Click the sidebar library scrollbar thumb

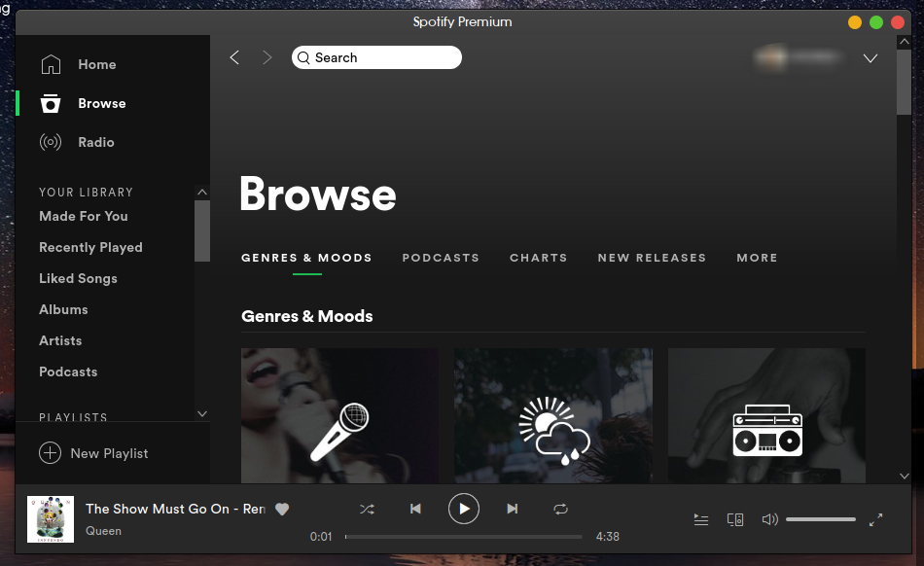tap(202, 230)
